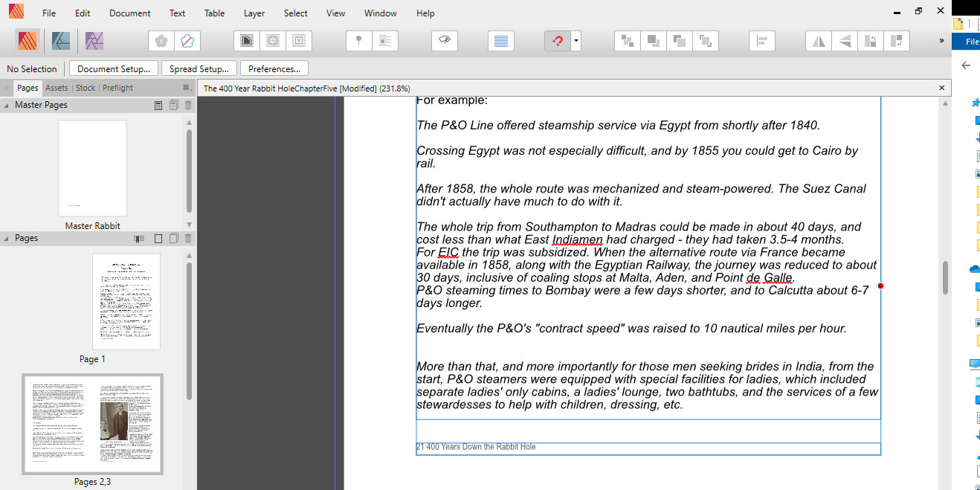980x490 pixels.
Task: Select the circular text wrap icon
Action: point(273,41)
